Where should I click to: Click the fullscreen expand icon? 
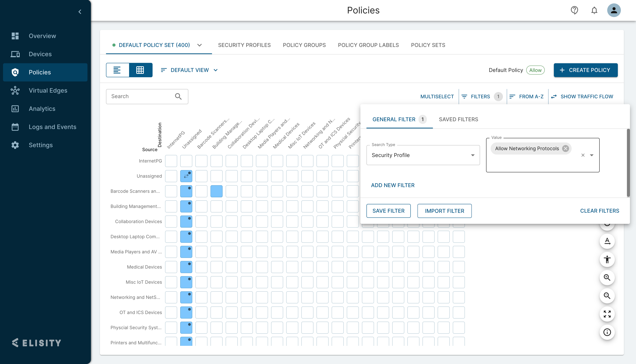pos(607,314)
